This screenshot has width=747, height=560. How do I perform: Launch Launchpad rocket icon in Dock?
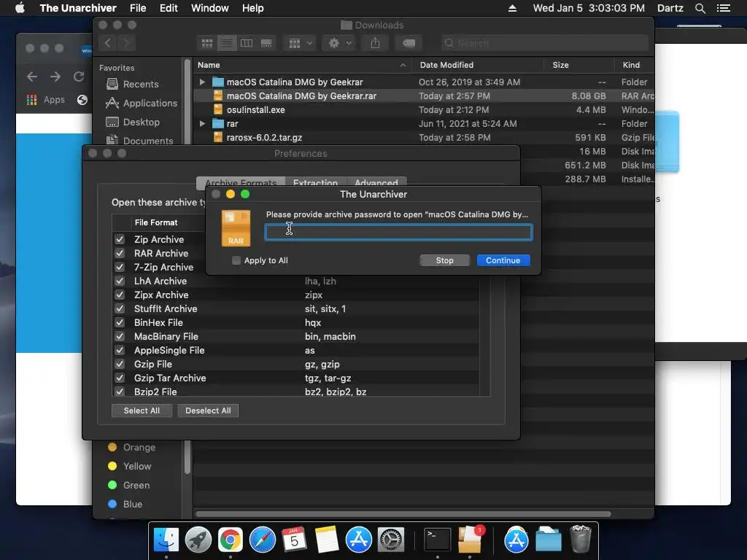coord(198,540)
